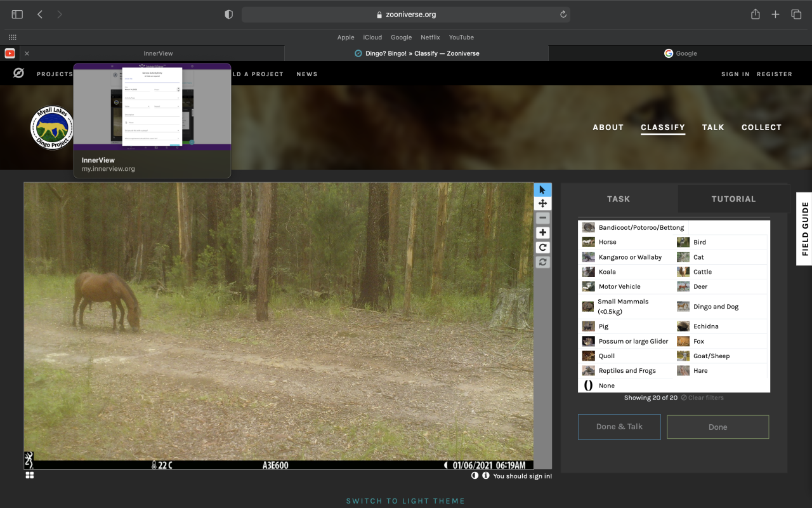
Task: Open the Tutorial tab
Action: tap(733, 199)
